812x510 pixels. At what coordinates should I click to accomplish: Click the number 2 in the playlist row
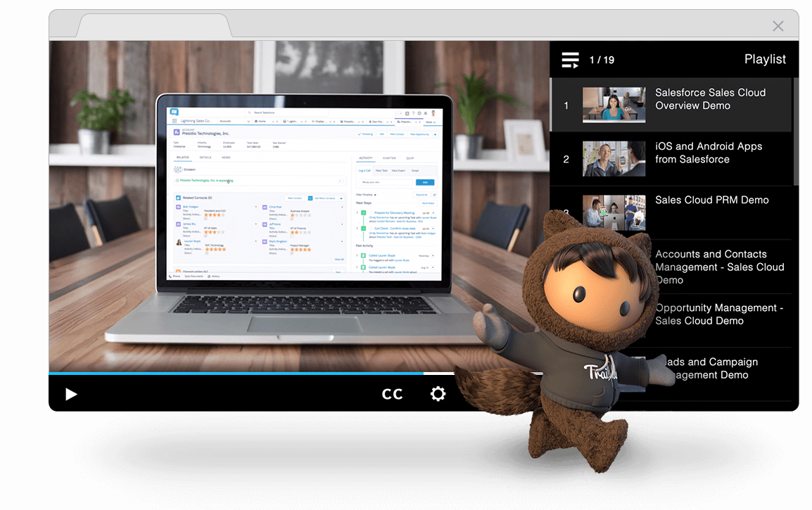coord(566,159)
